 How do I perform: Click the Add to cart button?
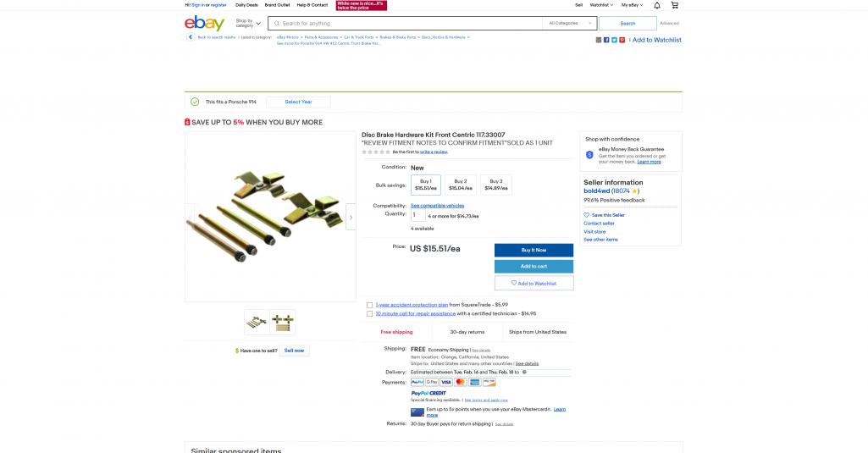(x=534, y=267)
